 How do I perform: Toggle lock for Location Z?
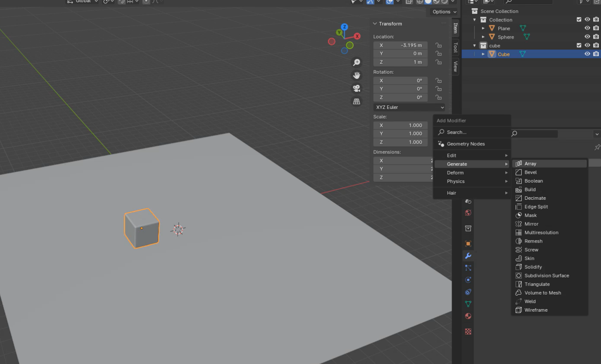438,62
